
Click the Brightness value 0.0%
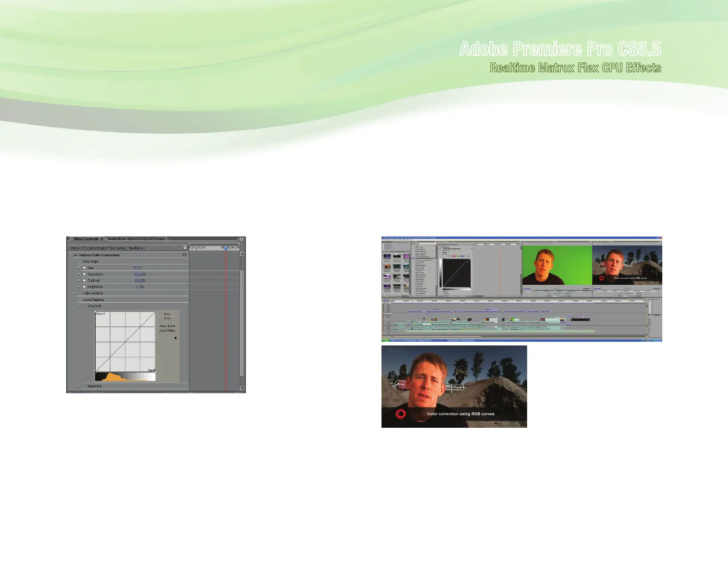coord(140,287)
